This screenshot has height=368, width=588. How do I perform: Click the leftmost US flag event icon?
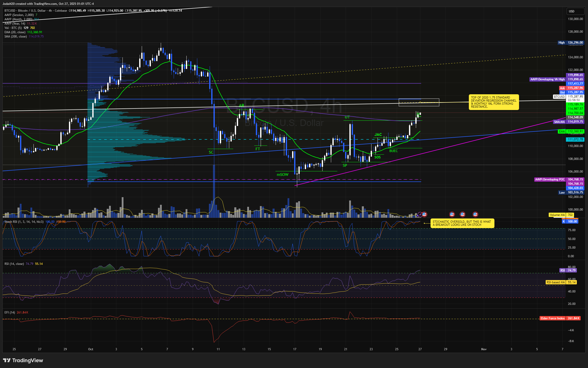click(x=424, y=214)
